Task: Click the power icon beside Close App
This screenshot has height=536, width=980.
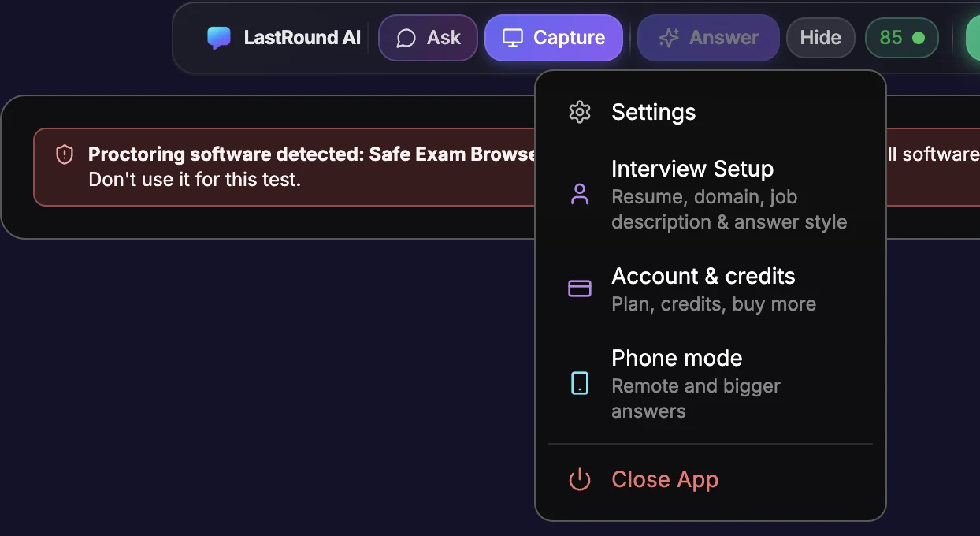Action: pos(580,479)
